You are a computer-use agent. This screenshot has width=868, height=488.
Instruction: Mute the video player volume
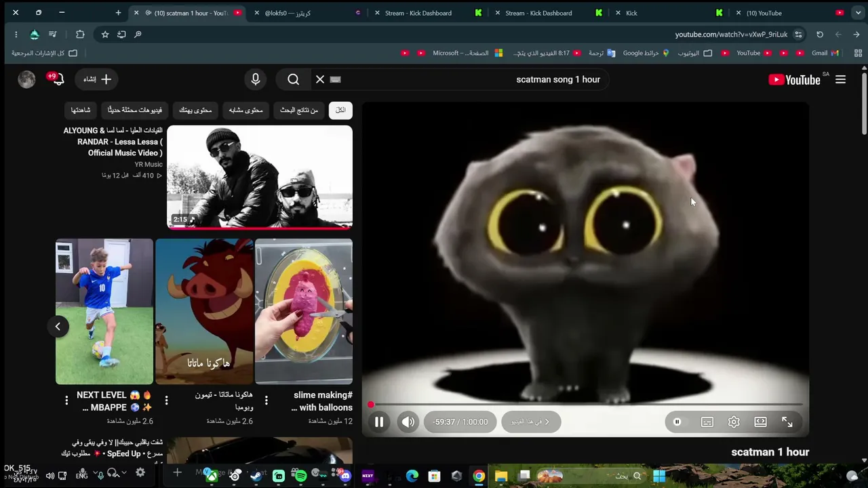click(x=408, y=422)
